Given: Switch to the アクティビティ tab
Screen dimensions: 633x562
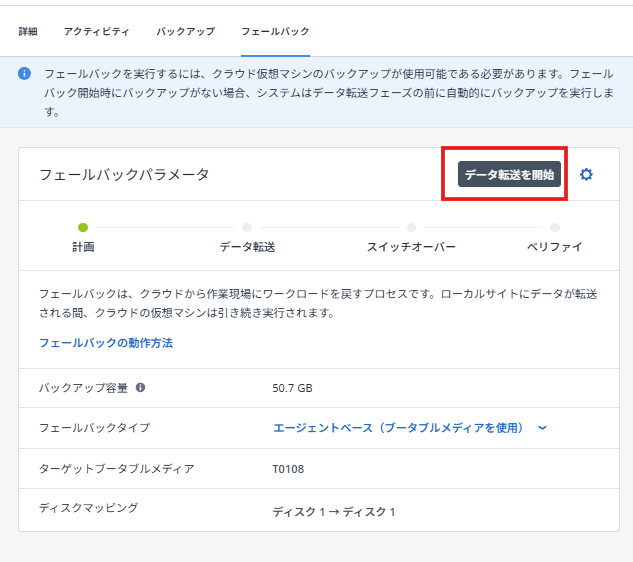Looking at the screenshot, I should [x=96, y=31].
